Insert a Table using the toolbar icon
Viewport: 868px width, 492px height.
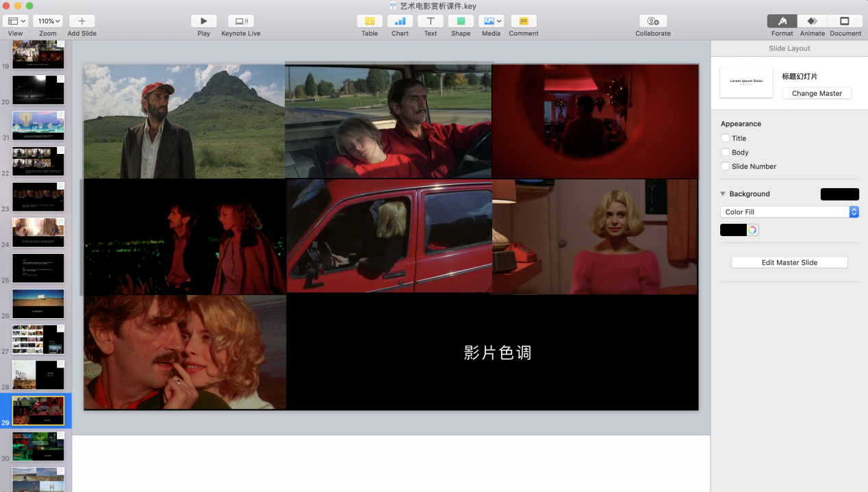click(x=370, y=21)
